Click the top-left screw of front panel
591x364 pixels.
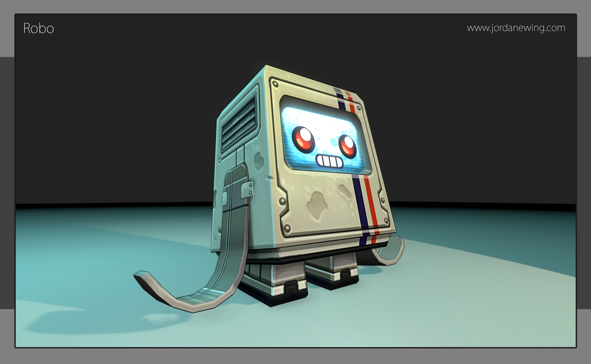point(275,84)
